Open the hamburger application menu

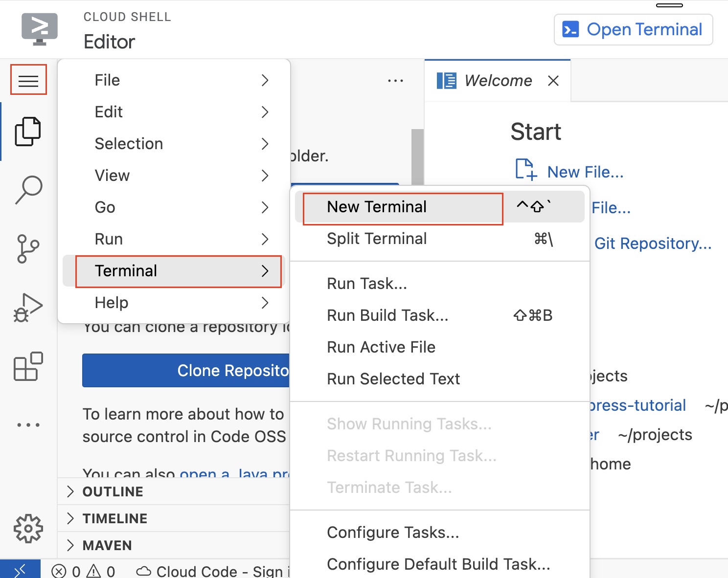pyautogui.click(x=28, y=79)
